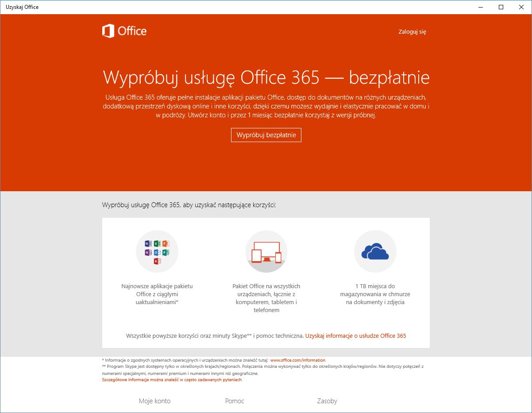Viewport: 532px width, 413px height.
Task: Click the Office logo in the header
Action: pyautogui.click(x=124, y=31)
